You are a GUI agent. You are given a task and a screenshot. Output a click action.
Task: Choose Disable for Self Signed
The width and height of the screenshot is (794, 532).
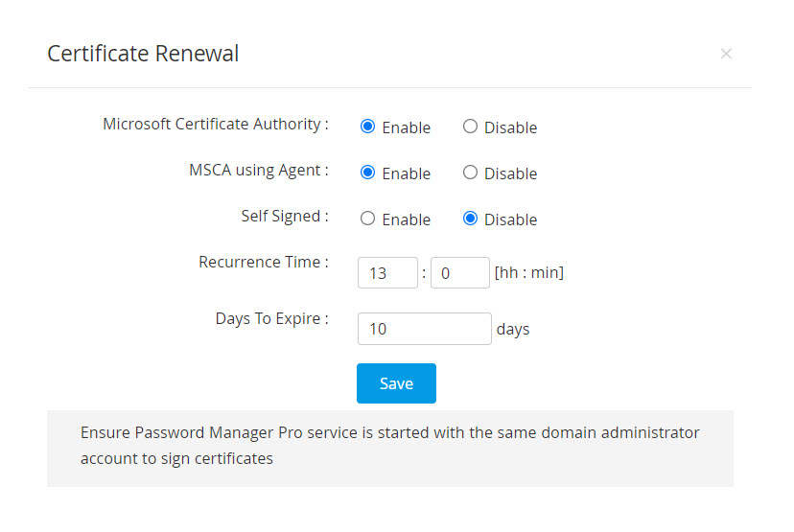[470, 219]
